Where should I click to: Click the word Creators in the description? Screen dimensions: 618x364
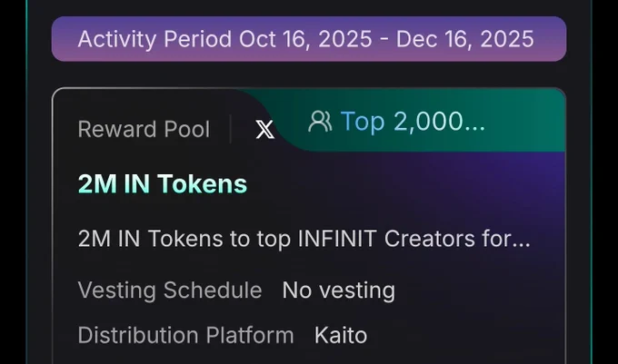point(430,239)
